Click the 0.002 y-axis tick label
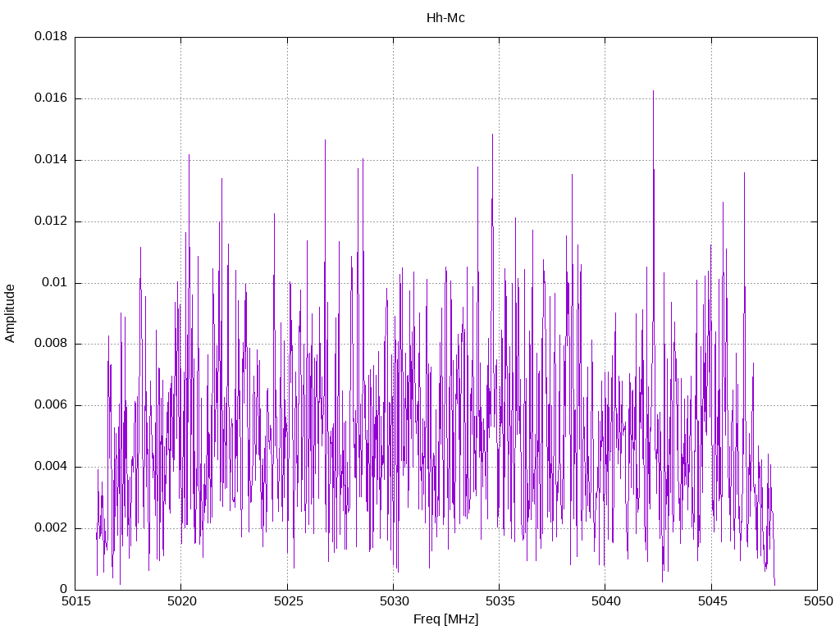The image size is (840, 630). (x=51, y=527)
